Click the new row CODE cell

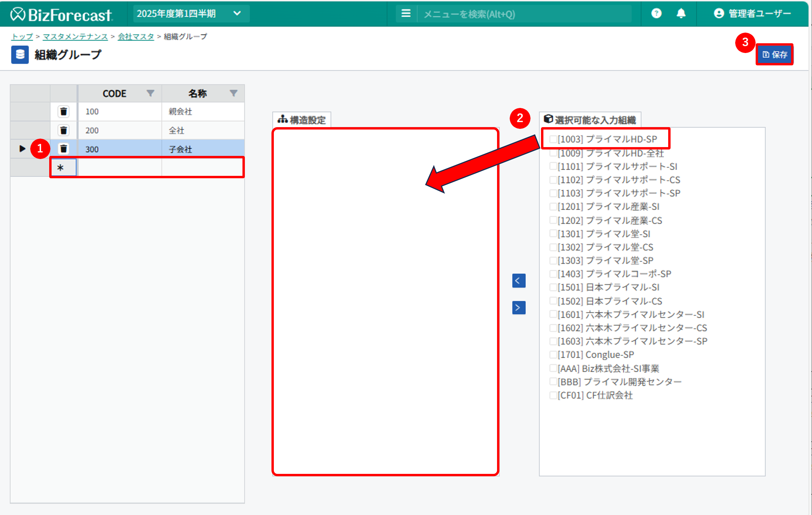click(x=119, y=167)
